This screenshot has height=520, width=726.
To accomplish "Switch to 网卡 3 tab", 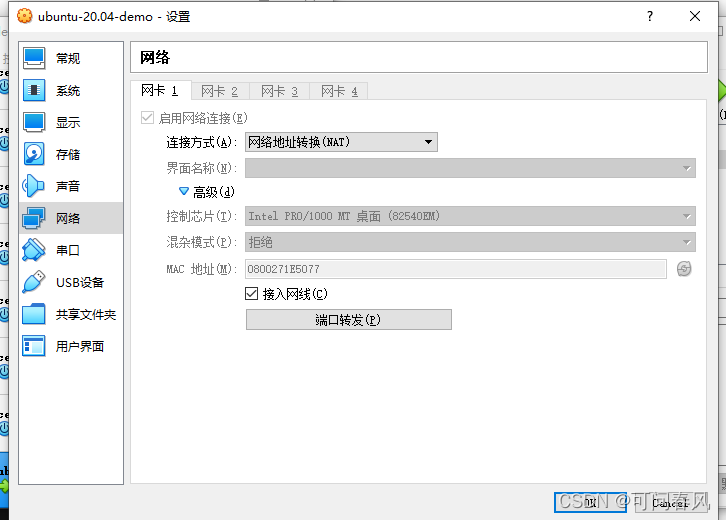I will pos(280,91).
